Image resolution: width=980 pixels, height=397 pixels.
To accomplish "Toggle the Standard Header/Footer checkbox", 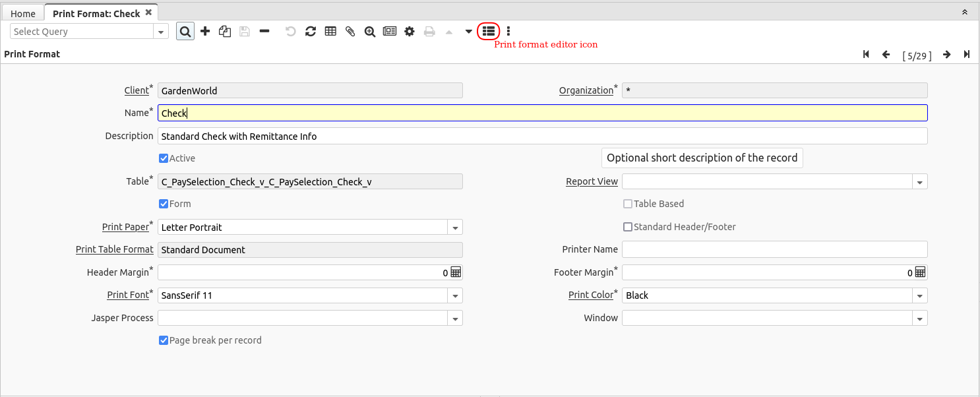I will pos(628,227).
